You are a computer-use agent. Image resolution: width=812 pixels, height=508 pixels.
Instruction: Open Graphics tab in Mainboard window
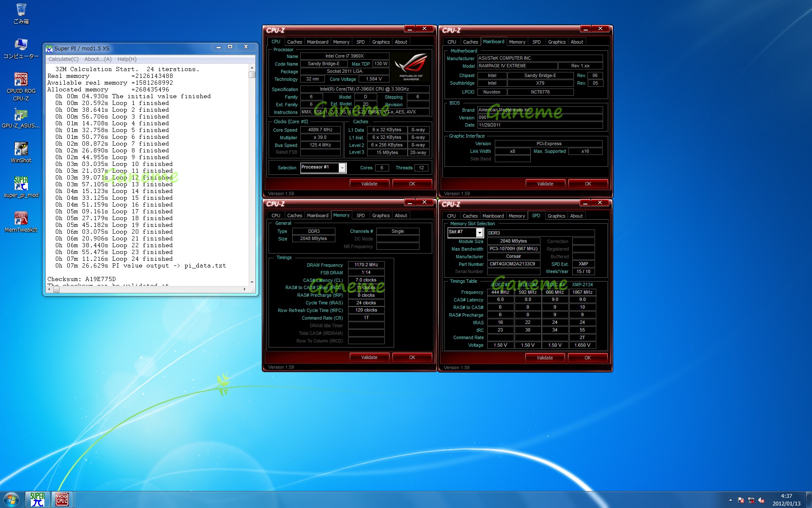click(557, 42)
